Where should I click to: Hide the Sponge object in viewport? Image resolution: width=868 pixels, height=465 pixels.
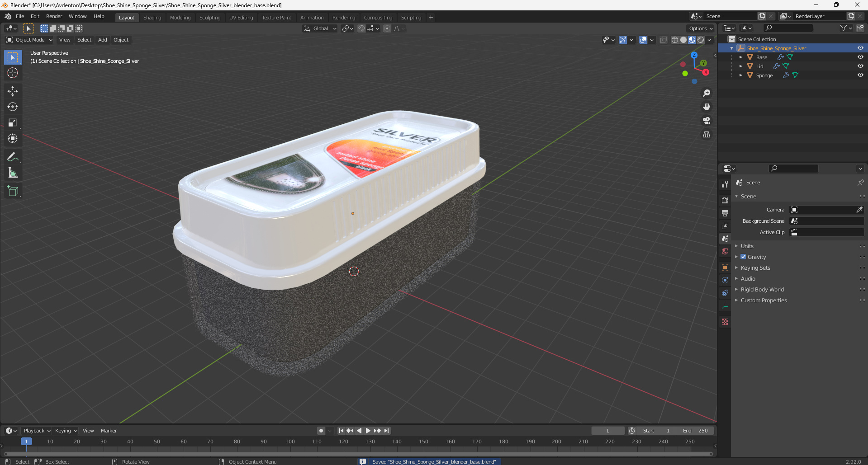[860, 75]
